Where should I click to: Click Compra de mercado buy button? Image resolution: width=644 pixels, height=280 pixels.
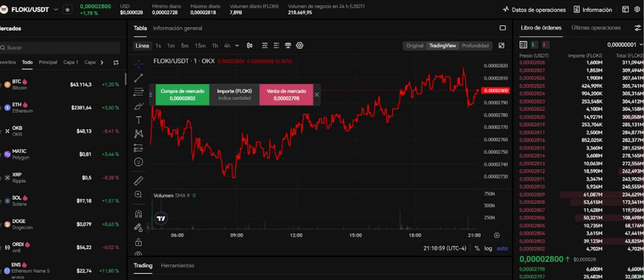point(182,95)
